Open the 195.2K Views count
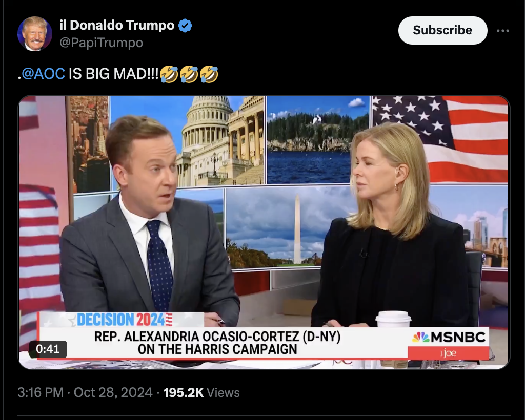This screenshot has height=420, width=525. click(x=201, y=392)
